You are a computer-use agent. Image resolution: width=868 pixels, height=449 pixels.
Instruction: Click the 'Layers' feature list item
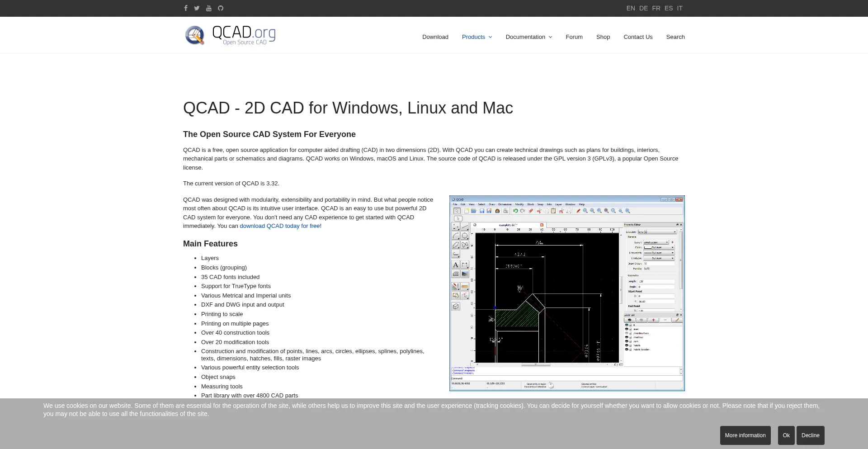210,258
